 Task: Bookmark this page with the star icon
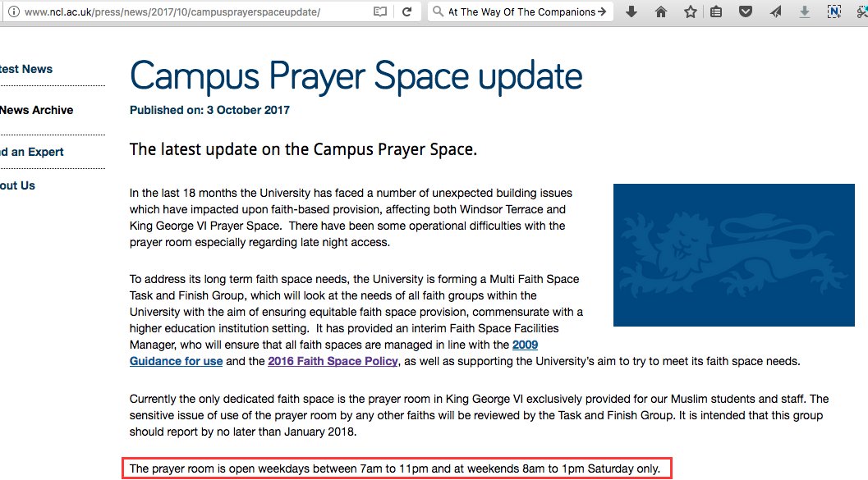point(691,11)
